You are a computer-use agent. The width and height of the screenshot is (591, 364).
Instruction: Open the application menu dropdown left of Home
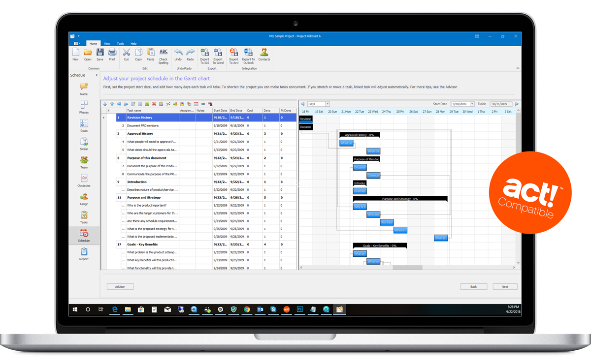pos(77,44)
